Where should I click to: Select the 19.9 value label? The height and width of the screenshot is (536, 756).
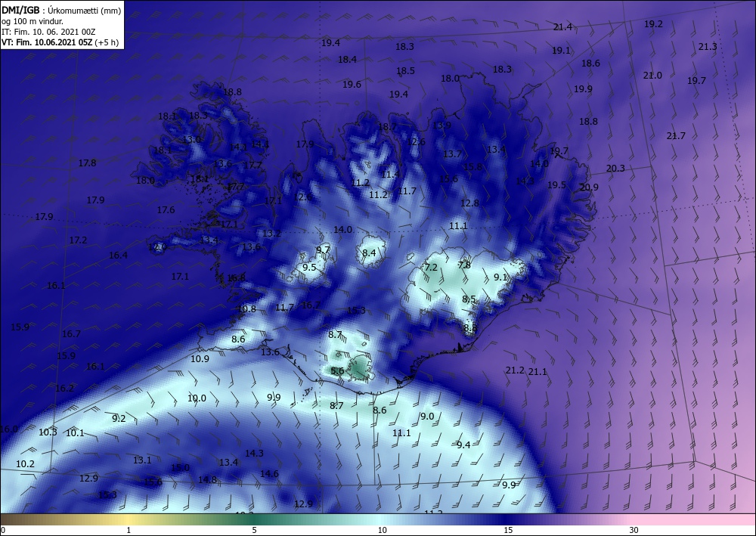583,89
